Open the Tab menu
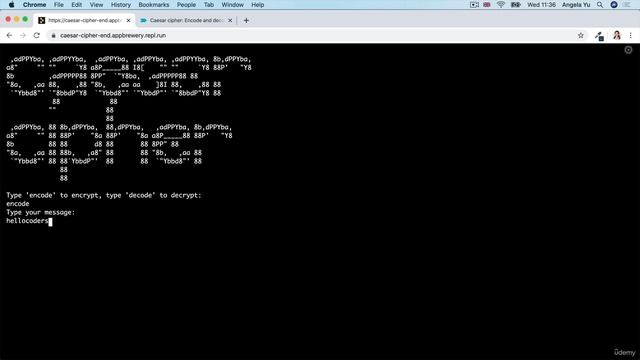Image resolution: width=640 pixels, height=360 pixels. 209,5
